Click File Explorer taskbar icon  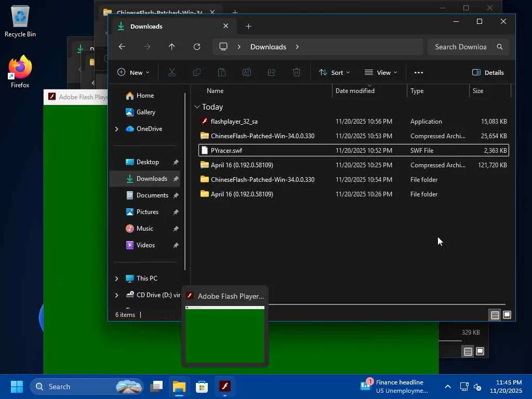(x=179, y=387)
